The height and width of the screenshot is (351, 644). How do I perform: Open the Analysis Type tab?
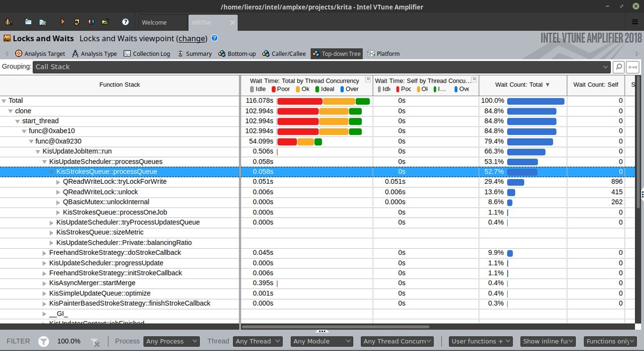[x=94, y=53]
